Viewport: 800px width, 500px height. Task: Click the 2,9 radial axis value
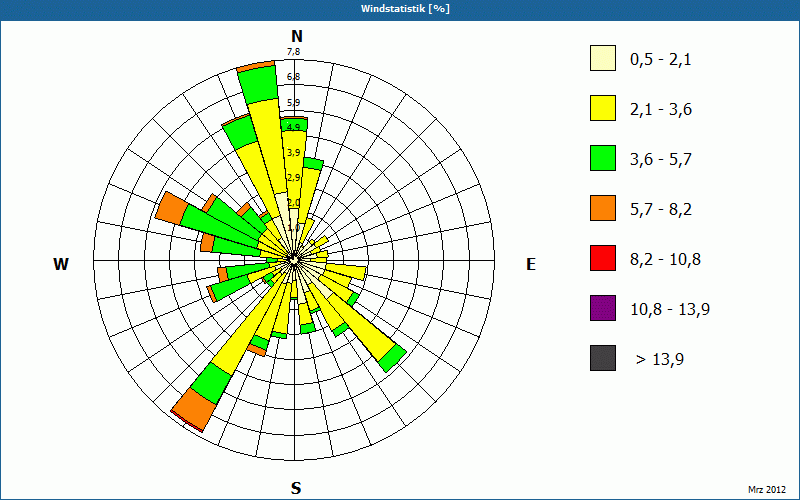pyautogui.click(x=293, y=178)
